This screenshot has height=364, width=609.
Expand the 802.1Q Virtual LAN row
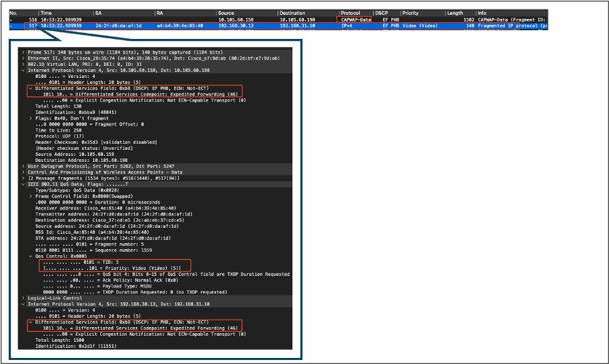coord(24,64)
